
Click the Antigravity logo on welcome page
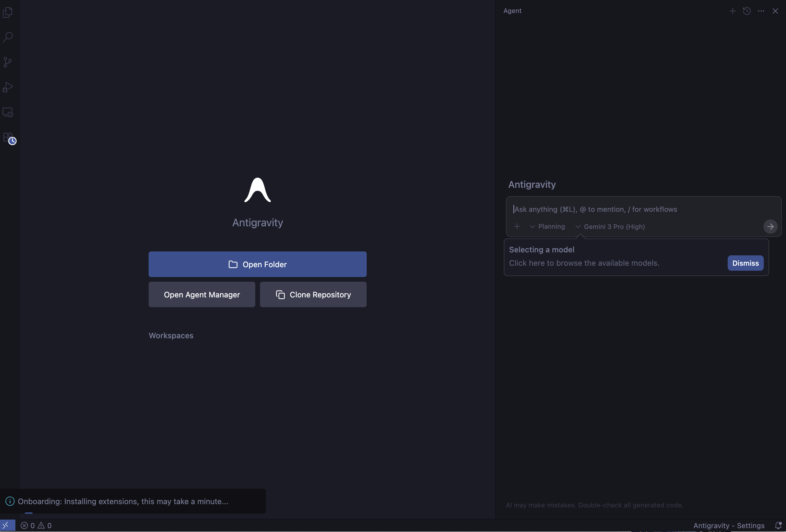click(x=257, y=190)
